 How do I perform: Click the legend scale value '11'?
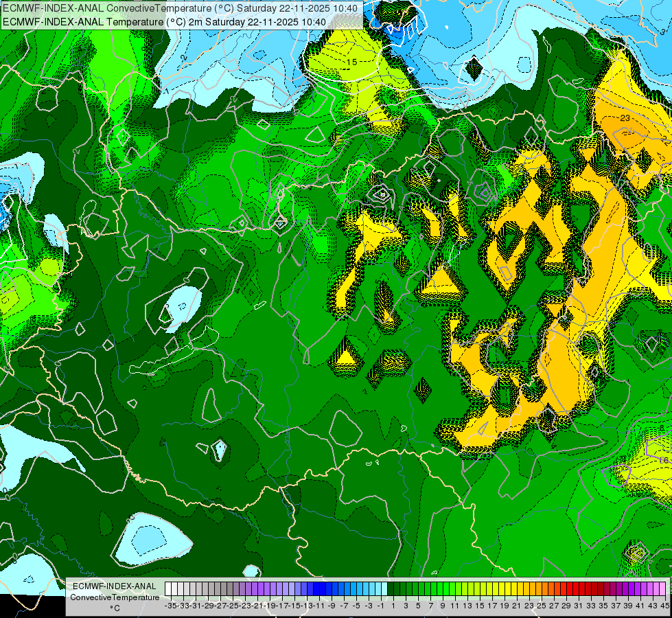454,606
